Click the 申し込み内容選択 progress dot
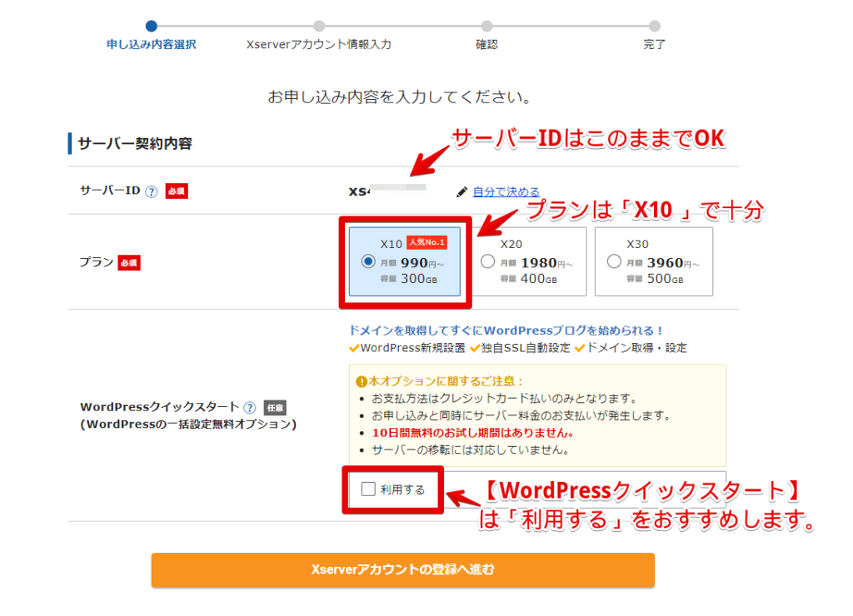Image resolution: width=853 pixels, height=616 pixels. [152, 26]
